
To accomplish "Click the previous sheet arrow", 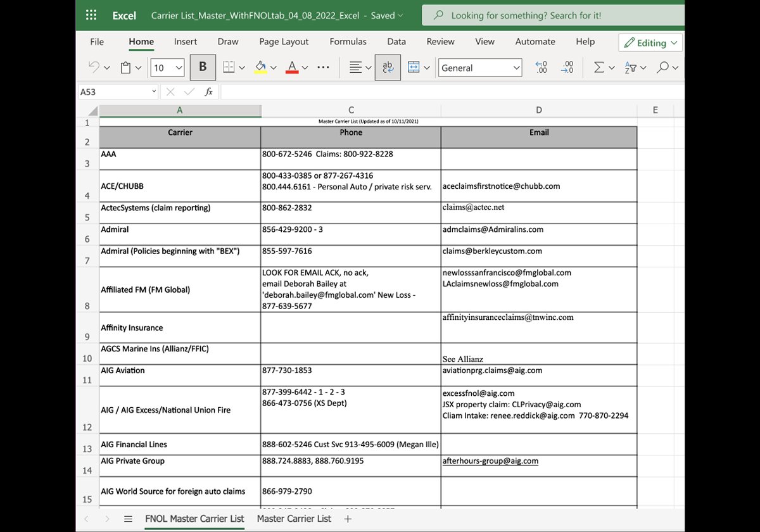I will click(x=87, y=519).
